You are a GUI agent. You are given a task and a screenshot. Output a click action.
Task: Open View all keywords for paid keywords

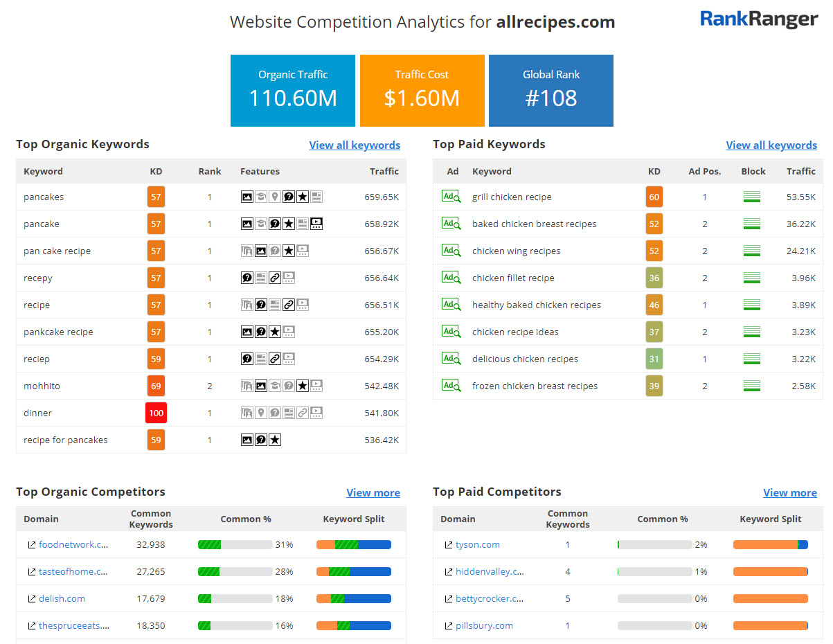click(x=771, y=145)
